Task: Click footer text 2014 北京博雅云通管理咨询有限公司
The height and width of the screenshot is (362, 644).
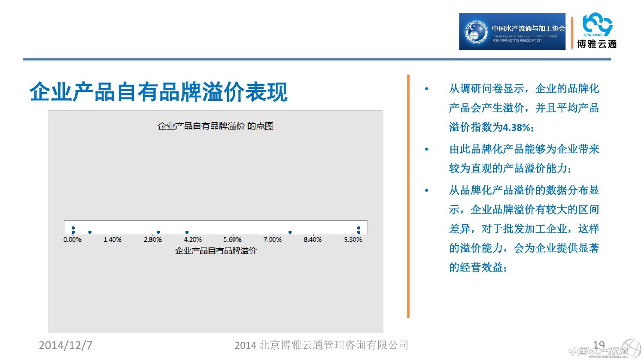Action: pyautogui.click(x=322, y=345)
